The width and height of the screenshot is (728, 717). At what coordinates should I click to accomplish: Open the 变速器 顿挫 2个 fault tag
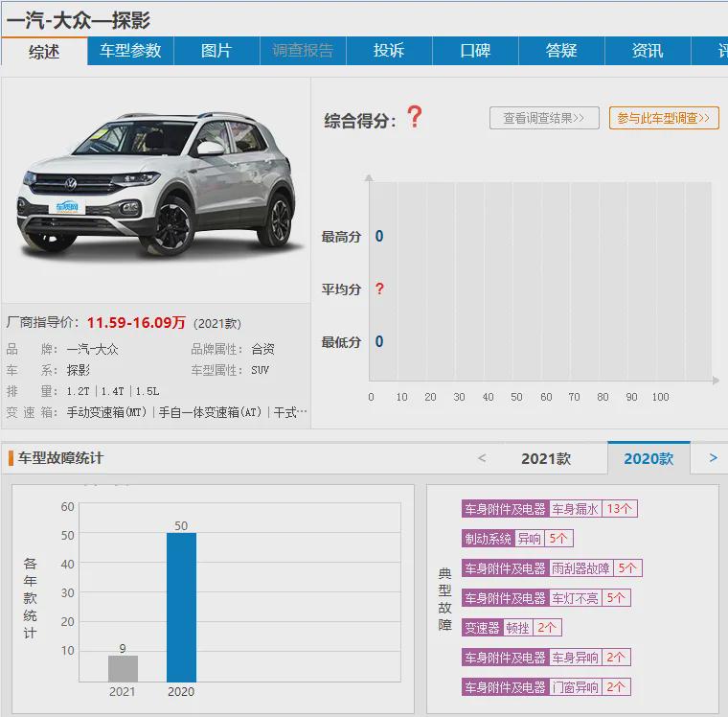[512, 628]
